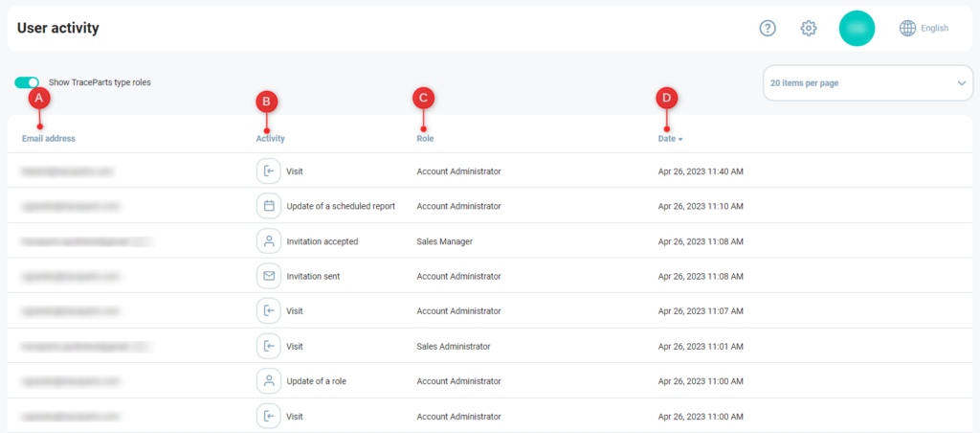Open the settings gear icon
The width and height of the screenshot is (980, 433).
click(809, 28)
